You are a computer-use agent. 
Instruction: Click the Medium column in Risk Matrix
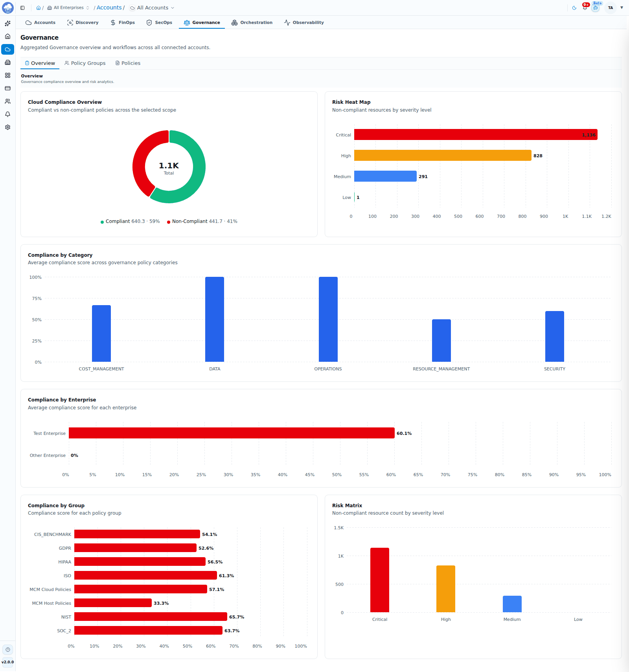[512, 604]
